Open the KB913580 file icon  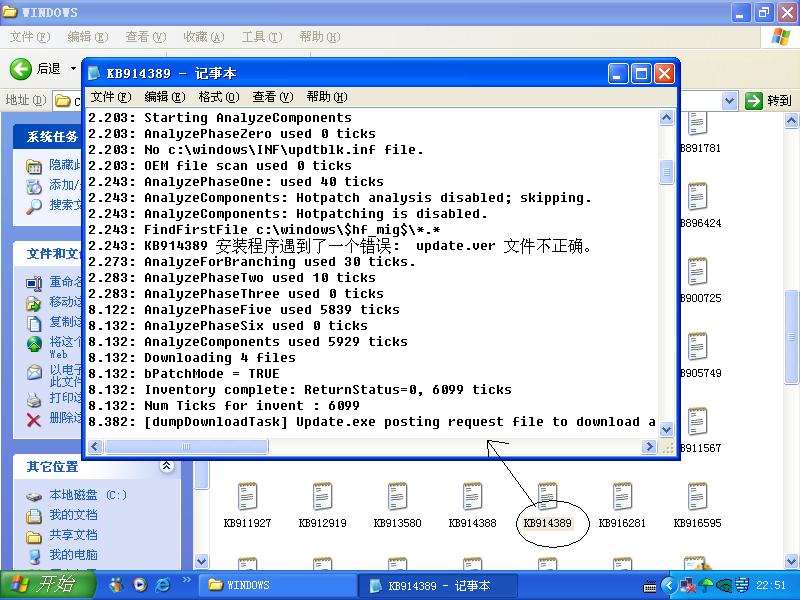click(x=397, y=496)
